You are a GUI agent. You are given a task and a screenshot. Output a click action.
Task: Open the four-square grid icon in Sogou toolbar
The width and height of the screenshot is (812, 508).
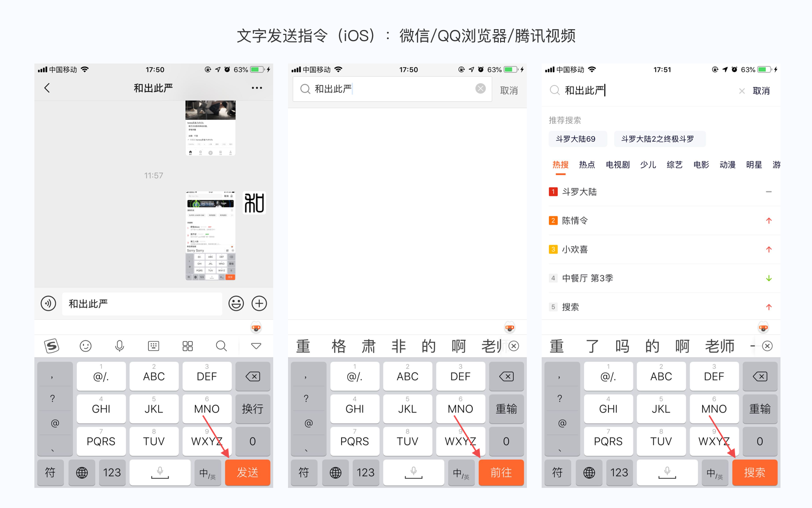pyautogui.click(x=188, y=346)
